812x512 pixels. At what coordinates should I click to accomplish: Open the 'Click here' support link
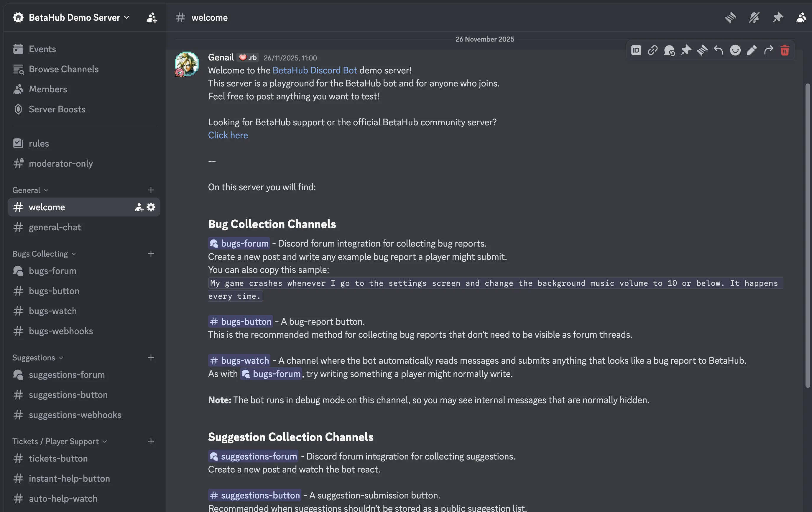tap(228, 135)
